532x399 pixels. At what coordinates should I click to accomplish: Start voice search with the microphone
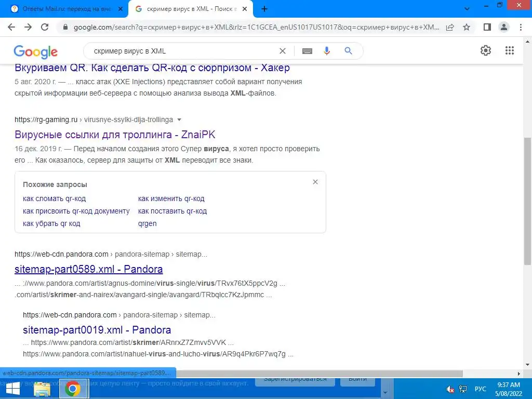(327, 51)
